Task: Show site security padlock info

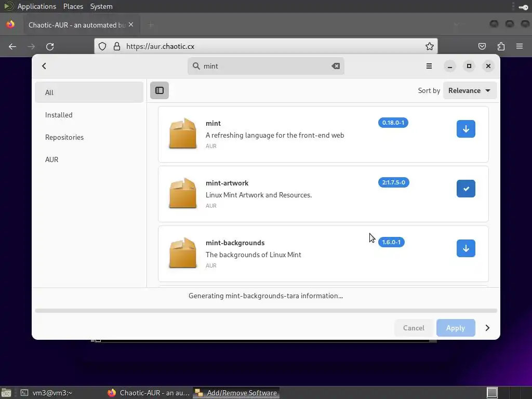Action: point(117,46)
